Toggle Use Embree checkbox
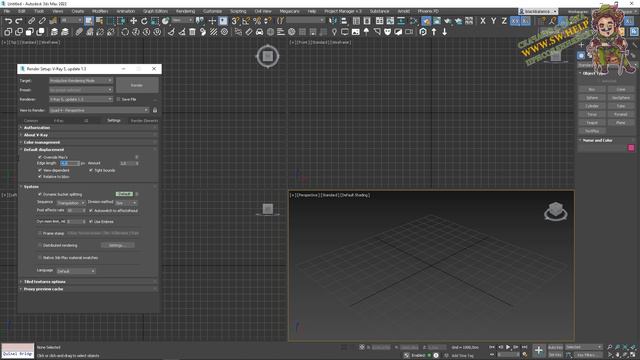 [x=91, y=222]
